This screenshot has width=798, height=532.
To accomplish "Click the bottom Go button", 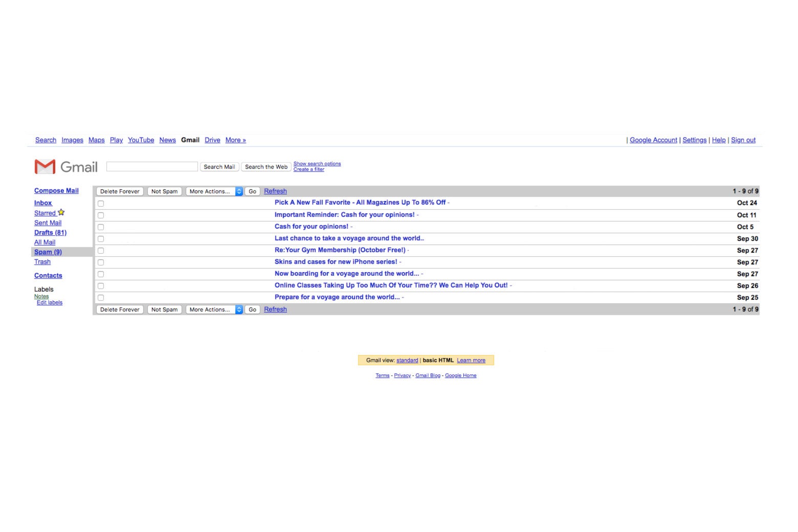I will [x=252, y=309].
